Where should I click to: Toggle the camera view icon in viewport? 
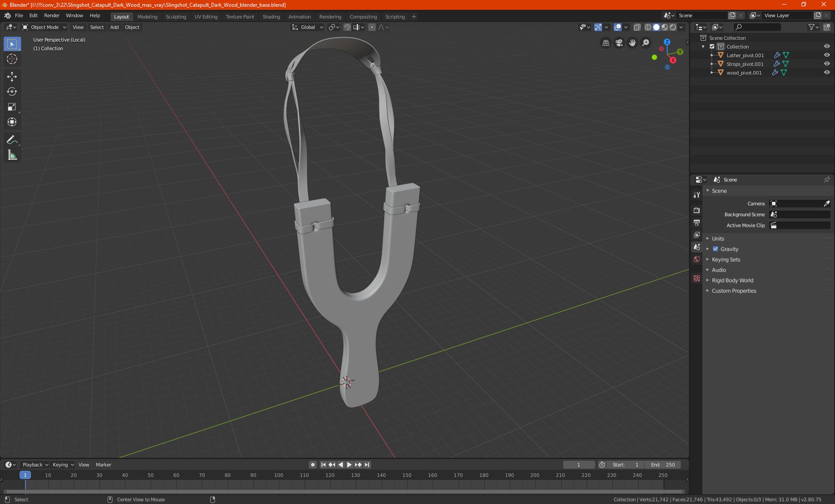(x=619, y=43)
